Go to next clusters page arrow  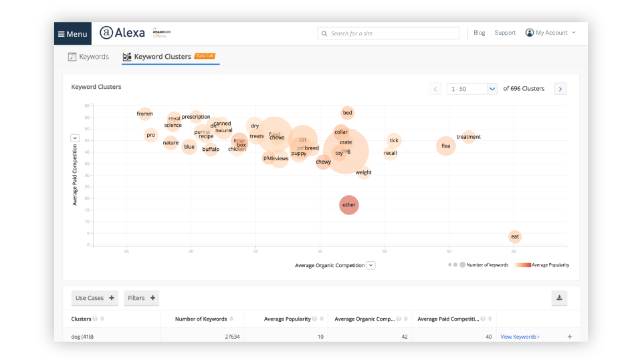(x=560, y=89)
